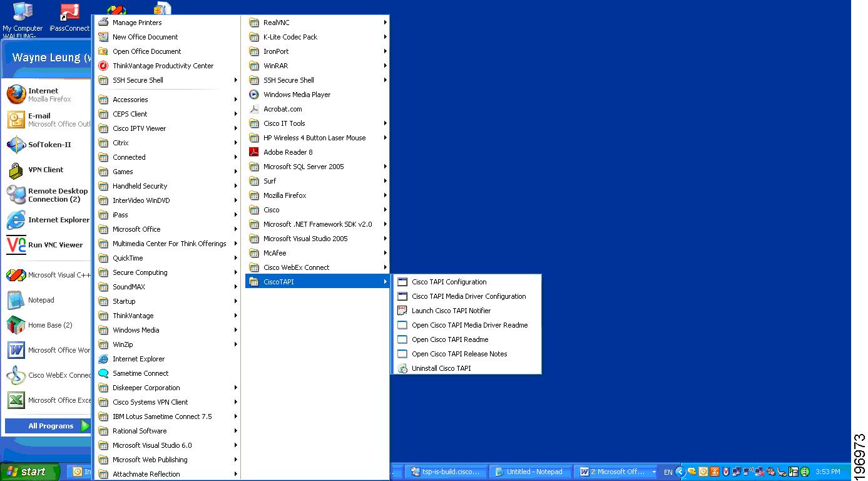Viewport: 868px width, 481px height.
Task: Open Cisco TAPI Configuration
Action: coord(466,282)
